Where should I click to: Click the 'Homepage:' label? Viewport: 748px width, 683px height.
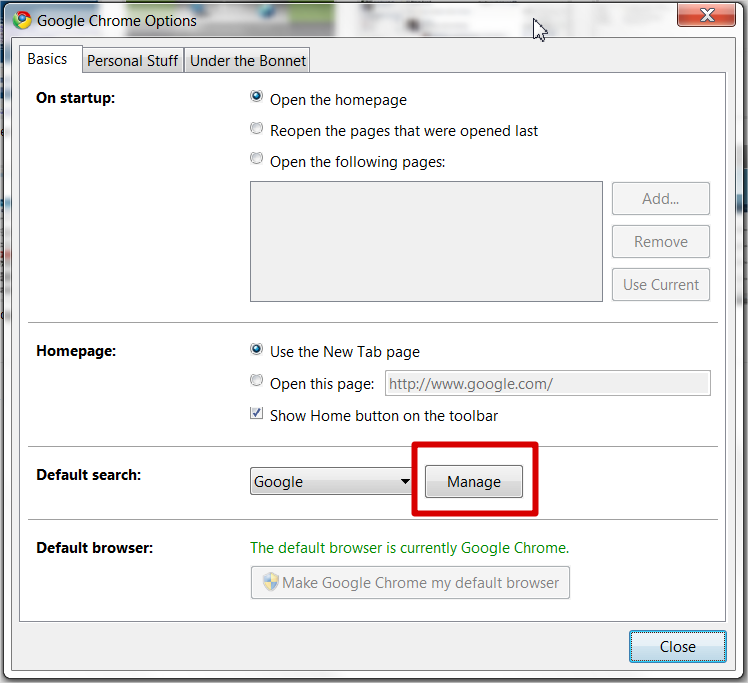pos(76,351)
